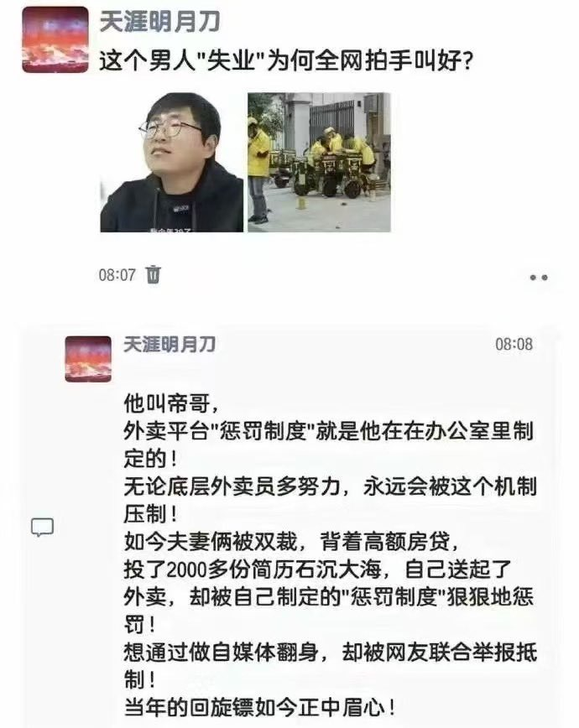Tap the 08:07 post timestamp
579x728 pixels.
117,275
